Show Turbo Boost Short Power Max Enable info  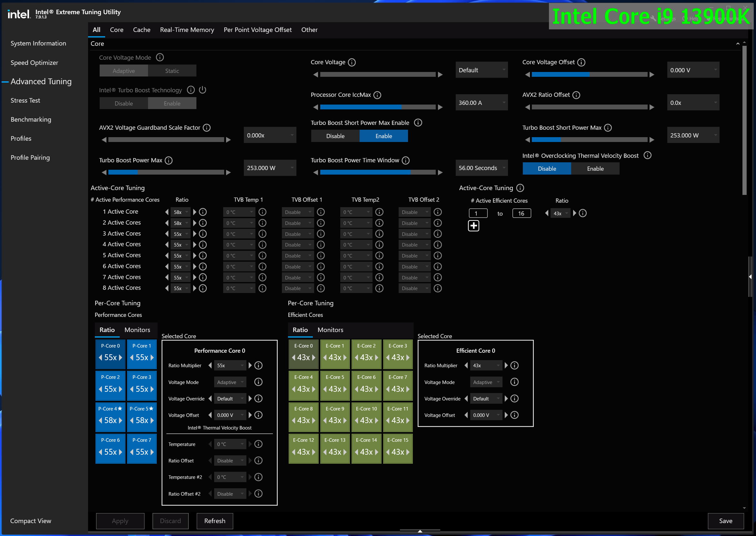pyautogui.click(x=418, y=123)
